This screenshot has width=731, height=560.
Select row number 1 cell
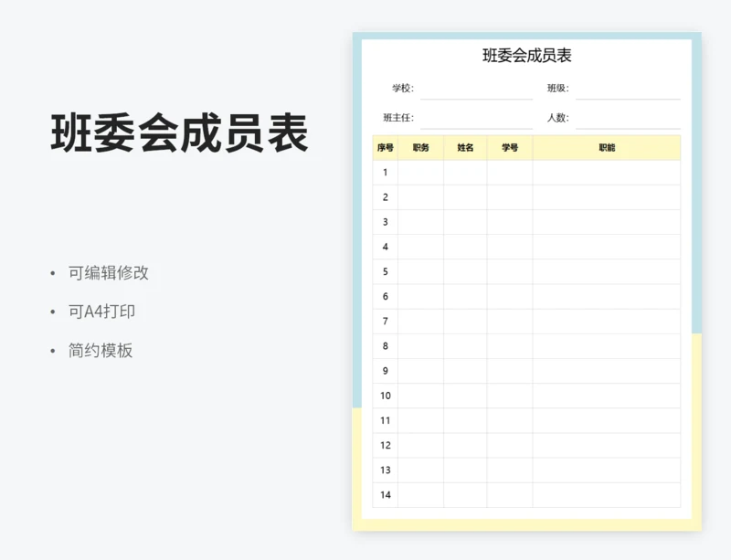tap(385, 173)
